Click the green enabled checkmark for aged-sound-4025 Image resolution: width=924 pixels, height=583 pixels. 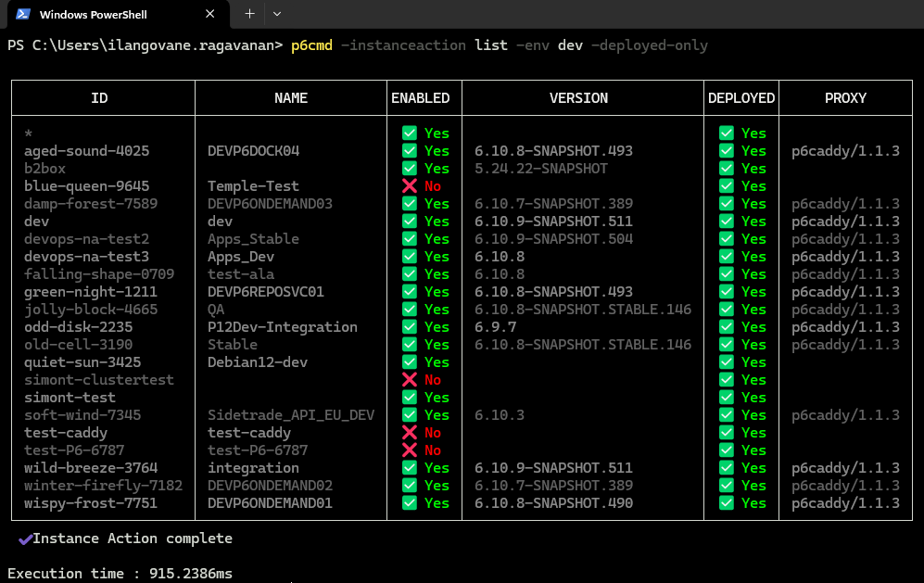tap(410, 151)
